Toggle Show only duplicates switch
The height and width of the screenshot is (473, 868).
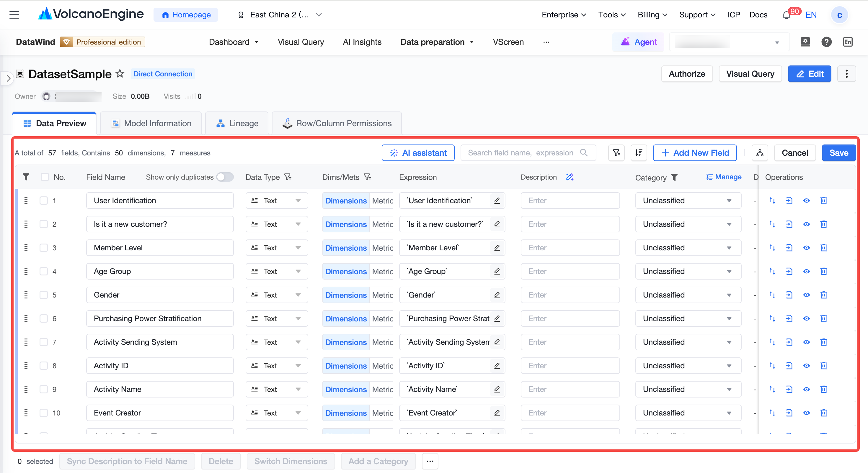[225, 177]
